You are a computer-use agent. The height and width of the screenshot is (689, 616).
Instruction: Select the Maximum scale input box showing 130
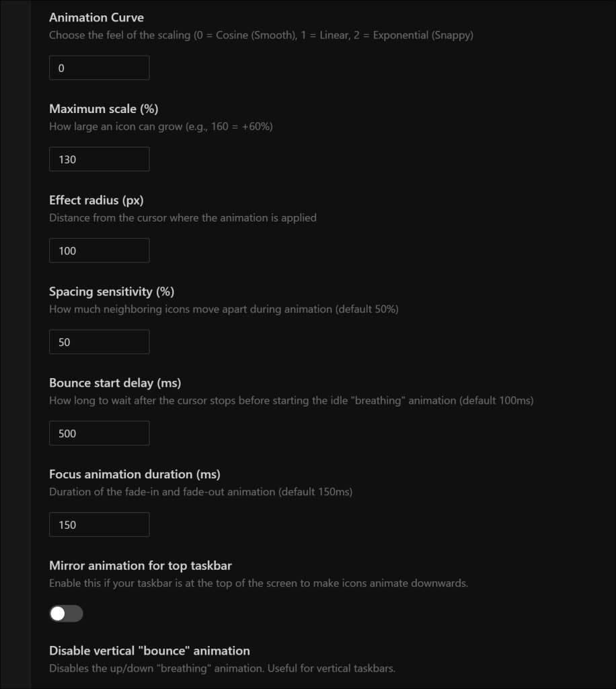99,159
